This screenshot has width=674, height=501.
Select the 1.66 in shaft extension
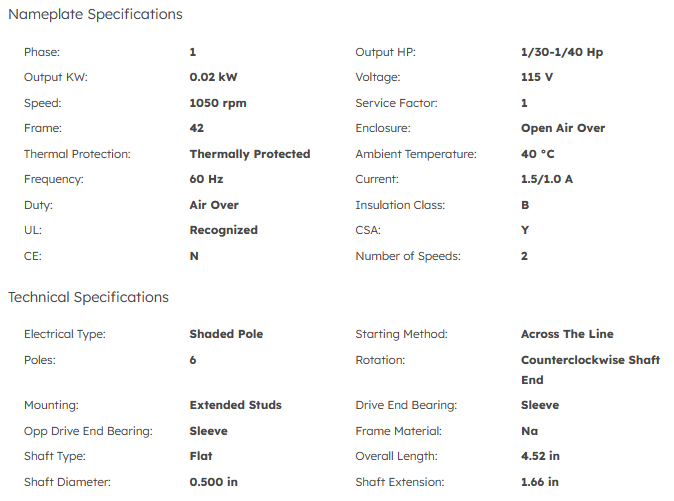click(x=540, y=482)
